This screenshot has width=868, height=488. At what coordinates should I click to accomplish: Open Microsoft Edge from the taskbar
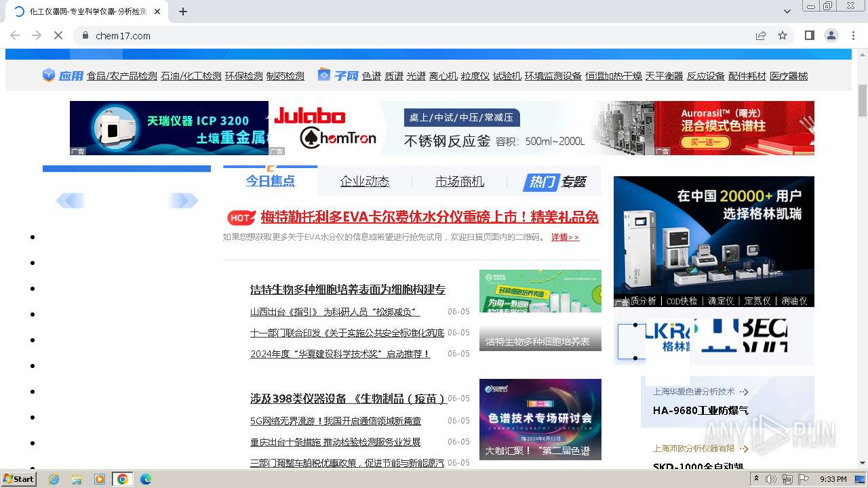tap(145, 479)
